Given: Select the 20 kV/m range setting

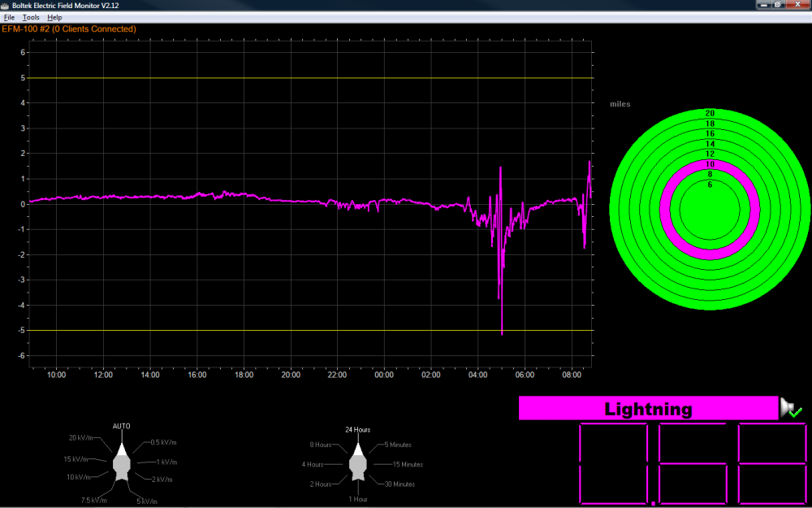Looking at the screenshot, I should coord(84,438).
